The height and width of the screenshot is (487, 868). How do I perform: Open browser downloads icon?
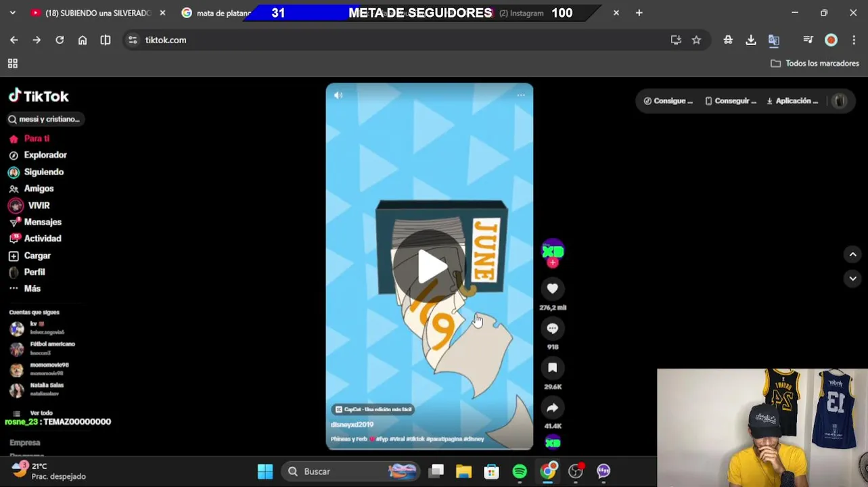pos(751,40)
